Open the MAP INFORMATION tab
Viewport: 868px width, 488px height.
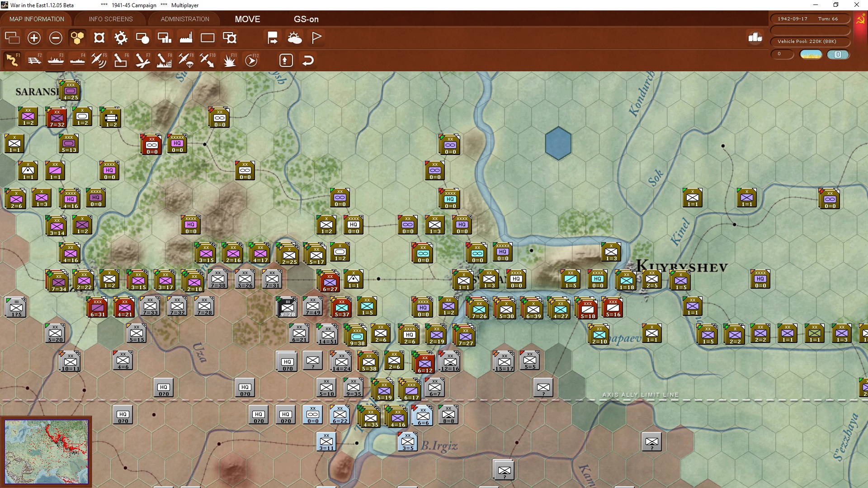pyautogui.click(x=37, y=19)
